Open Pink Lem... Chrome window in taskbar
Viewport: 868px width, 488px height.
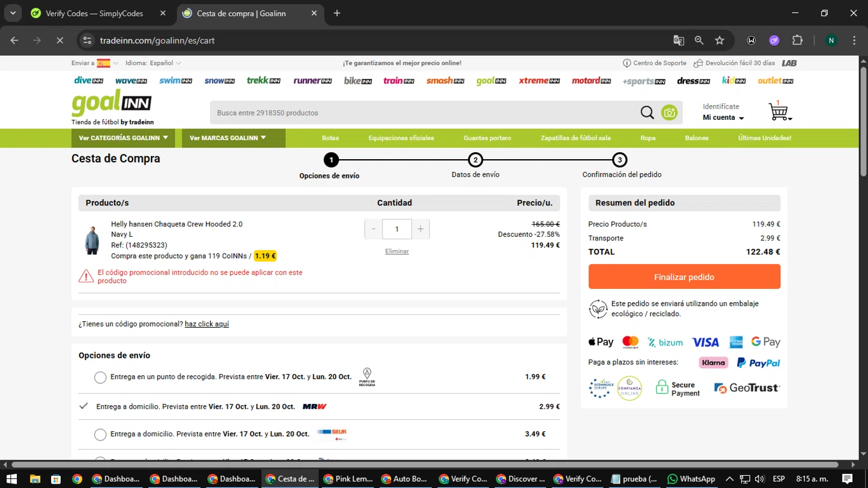348,479
